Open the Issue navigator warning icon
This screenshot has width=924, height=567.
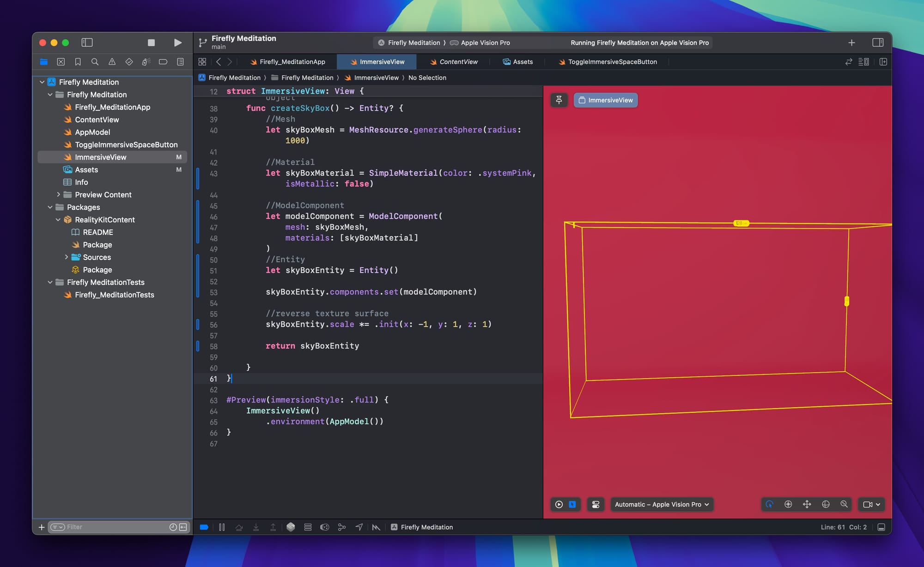coord(112,62)
